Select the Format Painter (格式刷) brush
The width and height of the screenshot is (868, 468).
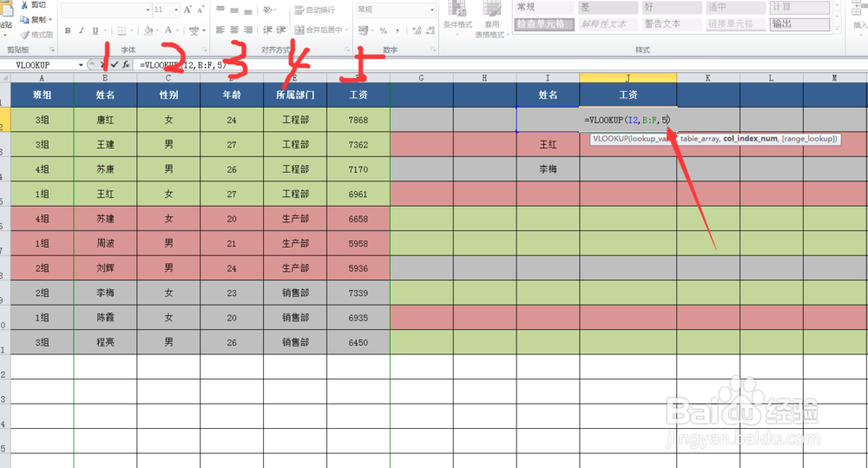pyautogui.click(x=24, y=35)
